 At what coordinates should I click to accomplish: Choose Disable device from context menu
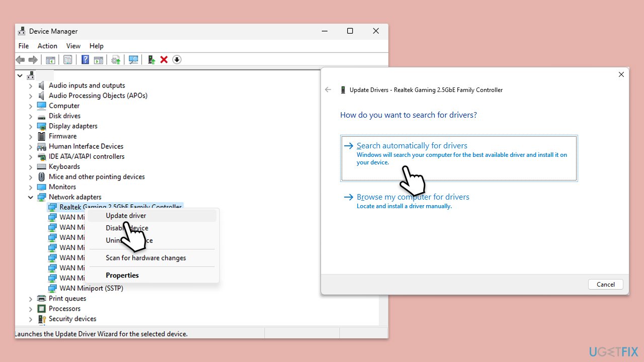[x=152, y=228]
